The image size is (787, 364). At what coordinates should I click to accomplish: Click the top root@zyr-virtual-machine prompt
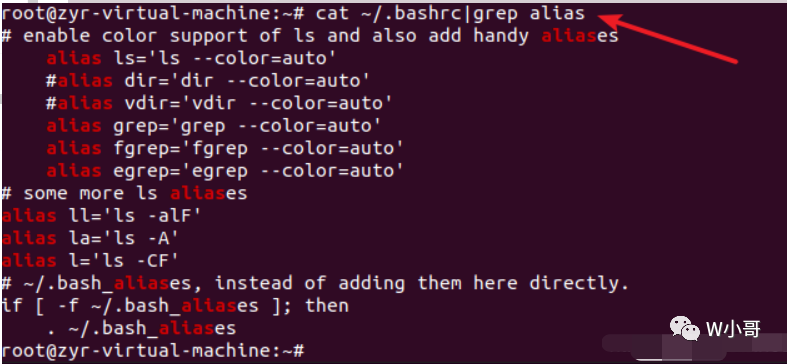(153, 13)
